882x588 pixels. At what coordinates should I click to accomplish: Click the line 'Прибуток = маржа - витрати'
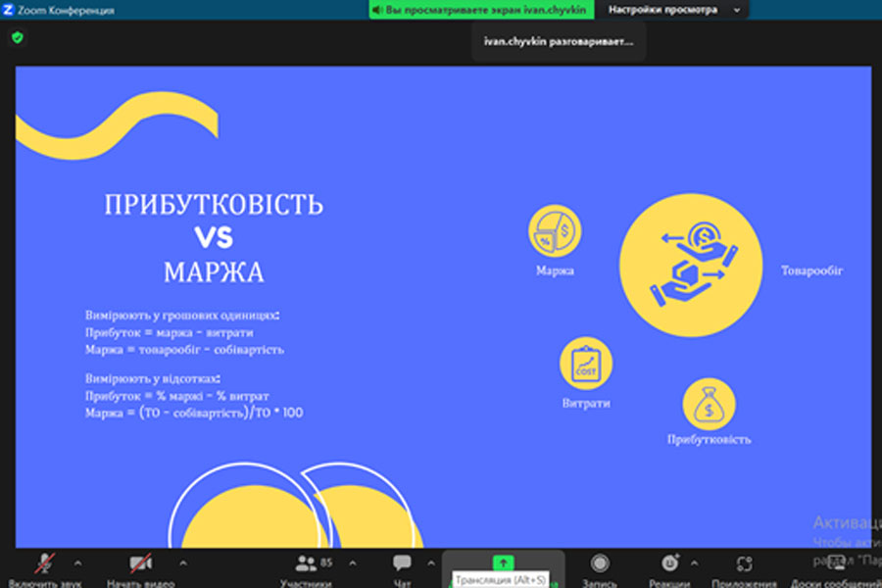(170, 332)
